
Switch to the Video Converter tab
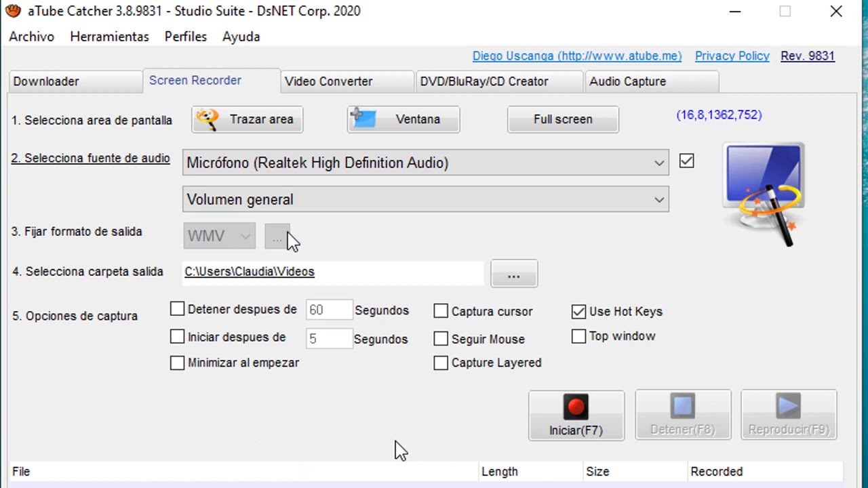pos(347,81)
